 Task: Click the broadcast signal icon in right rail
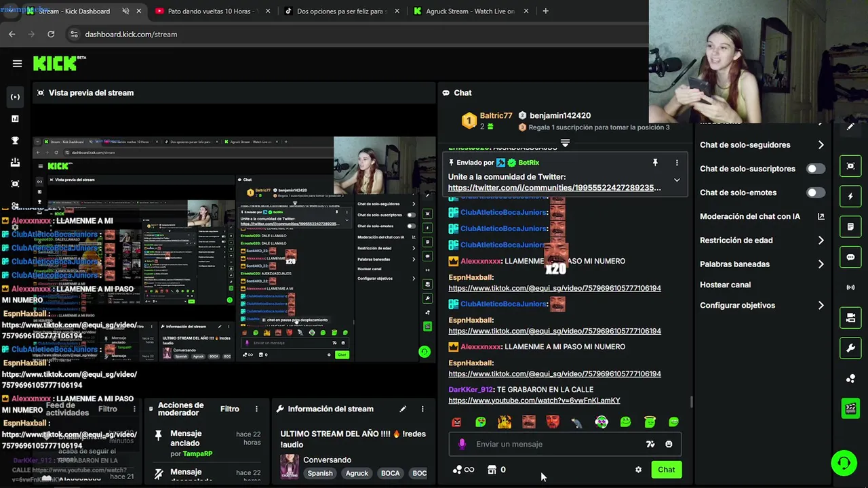click(x=850, y=287)
